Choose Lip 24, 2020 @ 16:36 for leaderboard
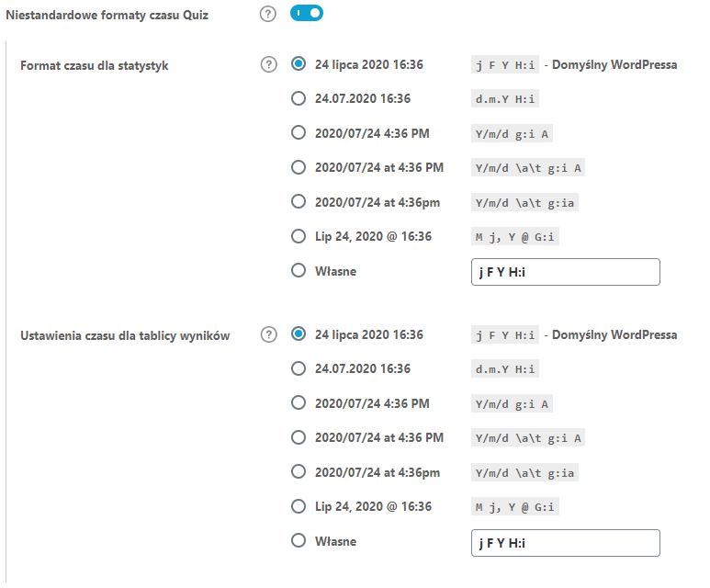 tap(298, 506)
